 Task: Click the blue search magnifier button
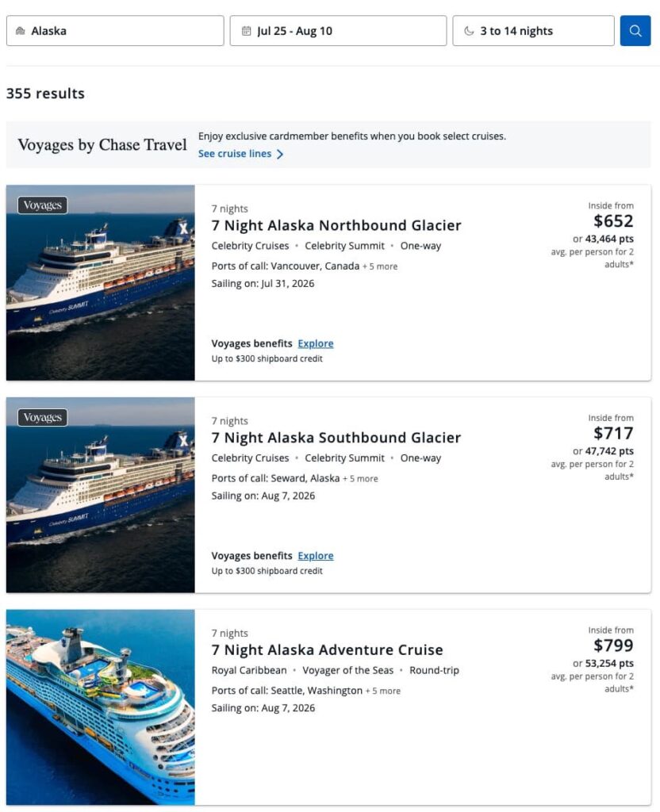pos(635,30)
